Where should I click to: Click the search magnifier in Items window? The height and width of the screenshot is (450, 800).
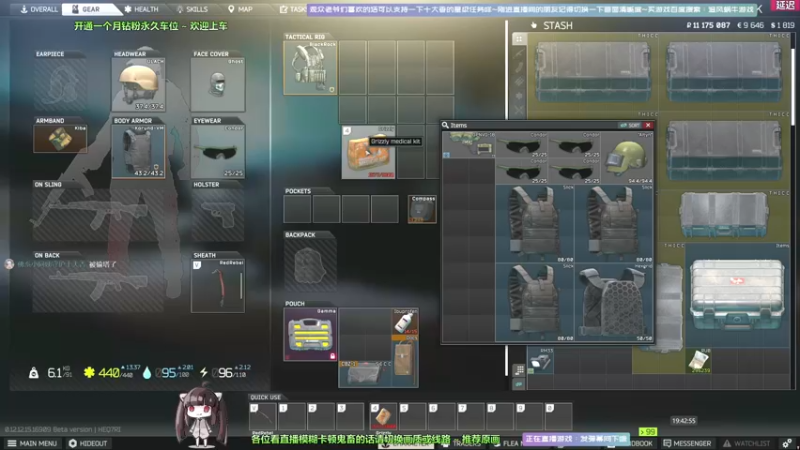(445, 125)
